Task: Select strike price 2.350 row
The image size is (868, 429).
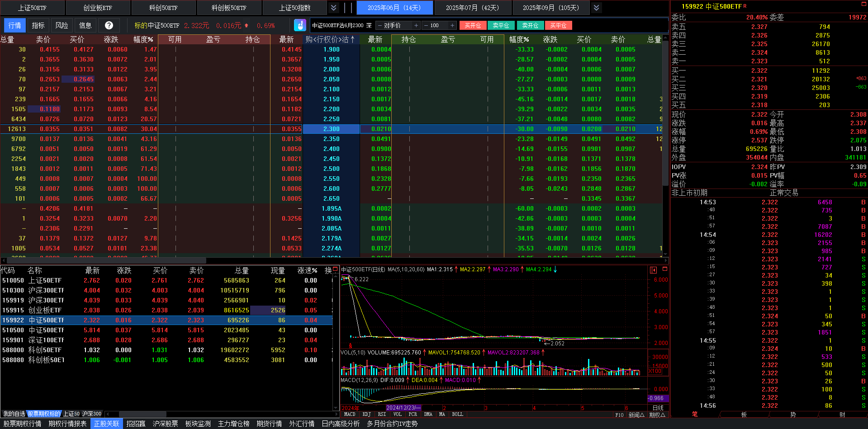Action: 331,139
